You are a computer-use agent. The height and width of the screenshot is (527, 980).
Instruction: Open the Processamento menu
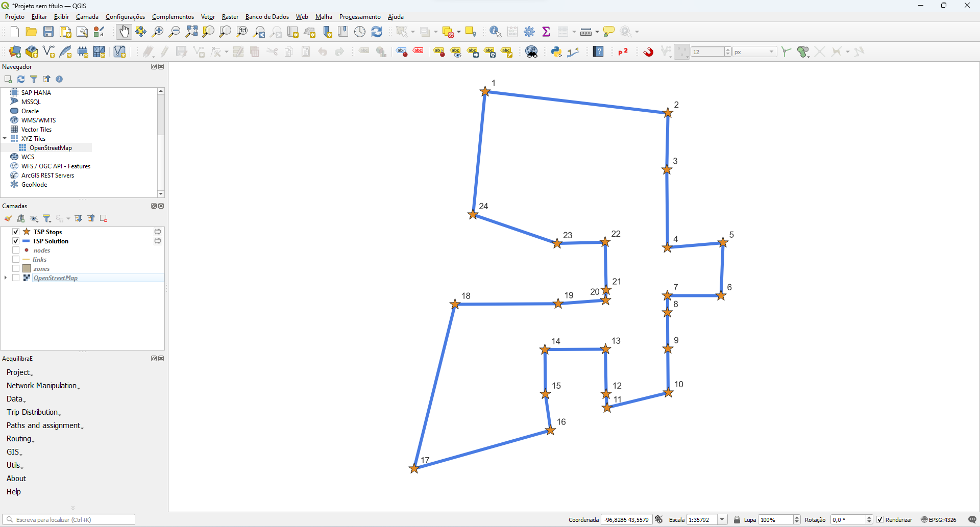pyautogui.click(x=359, y=16)
